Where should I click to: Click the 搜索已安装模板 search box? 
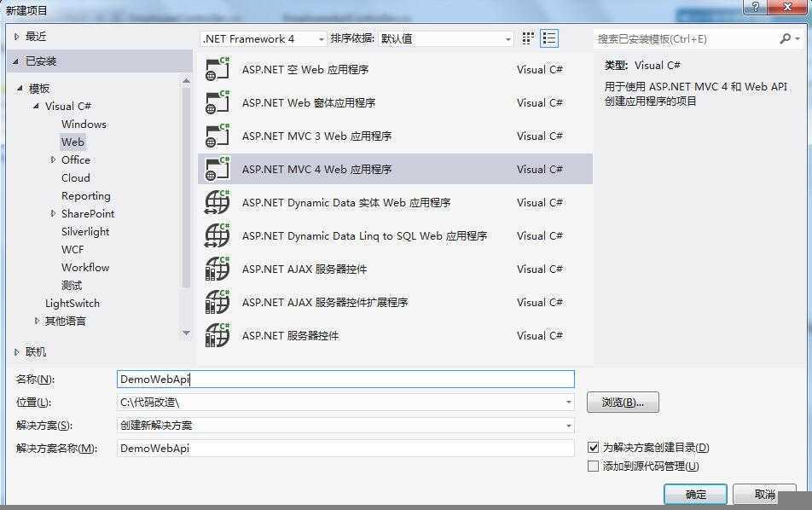tap(686, 39)
